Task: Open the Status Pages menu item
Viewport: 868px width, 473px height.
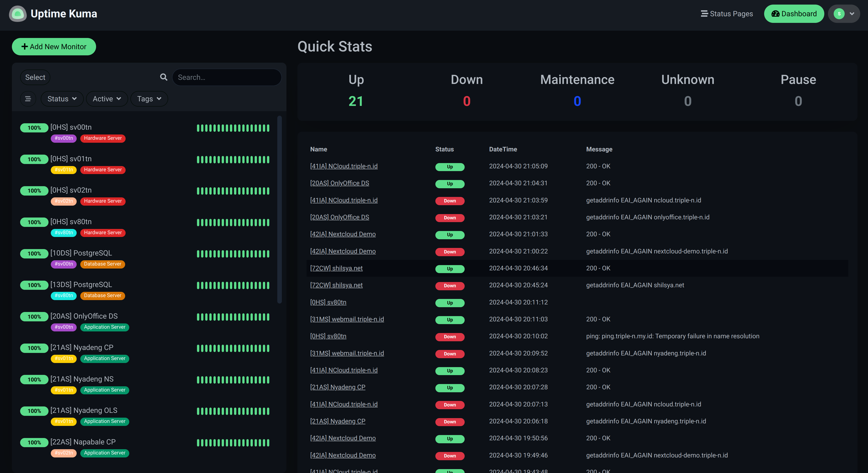Action: coord(727,14)
